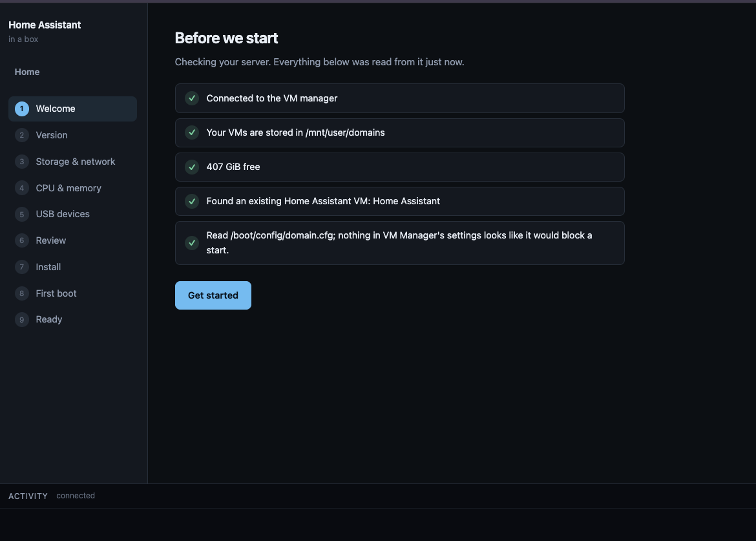This screenshot has width=756, height=541.
Task: Click checkmark beside Read /boot/config/domain.cfg
Action: (192, 243)
